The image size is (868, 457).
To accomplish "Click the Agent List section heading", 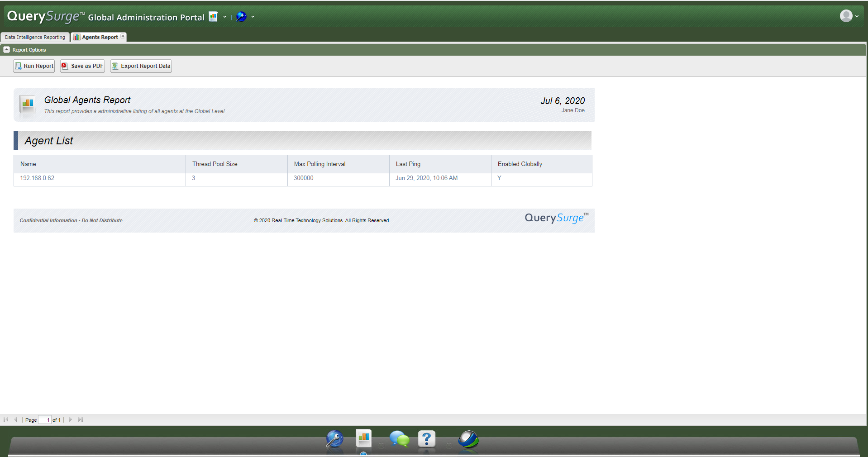I will tap(49, 141).
